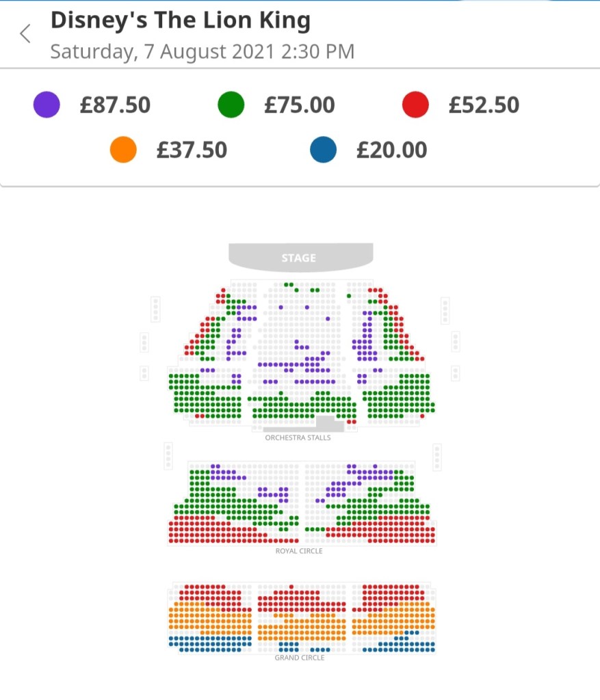Image resolution: width=600 pixels, height=700 pixels.
Task: Click the blue £20.00 price circle
Action: point(323,150)
